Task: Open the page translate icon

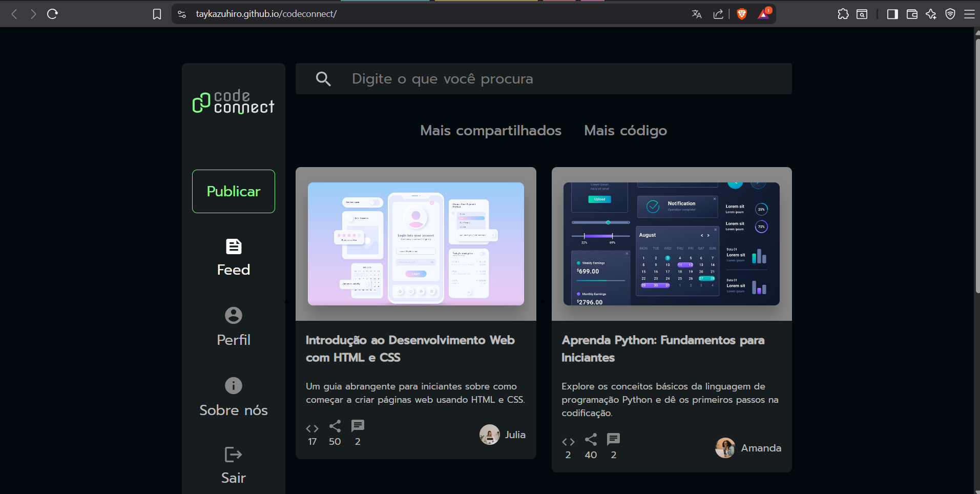Action: (697, 14)
